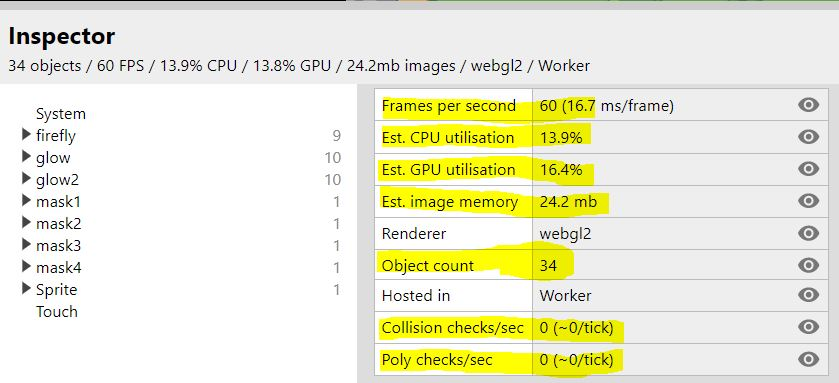
Task: Click eye icon for Object count
Action: [x=808, y=265]
